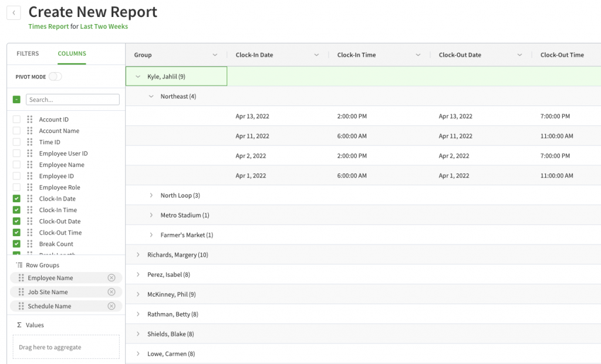Click the Sigma icon next to Values
601x364 pixels.
tap(21, 325)
